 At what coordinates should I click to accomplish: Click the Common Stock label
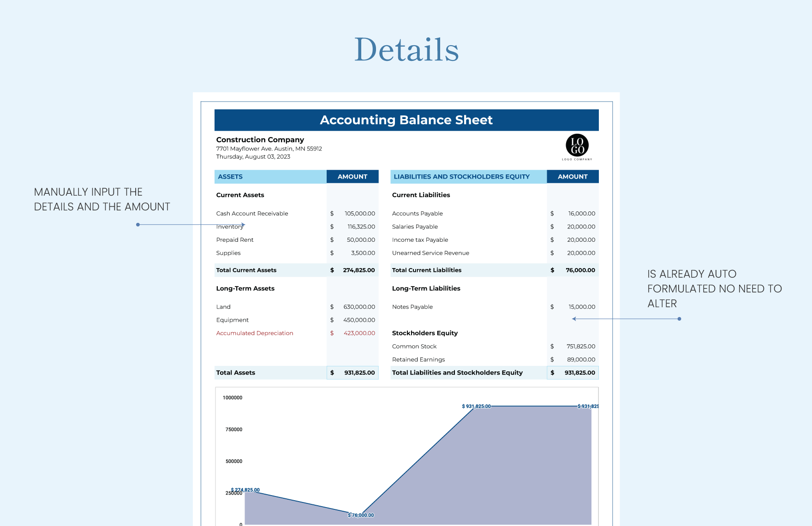(x=414, y=347)
